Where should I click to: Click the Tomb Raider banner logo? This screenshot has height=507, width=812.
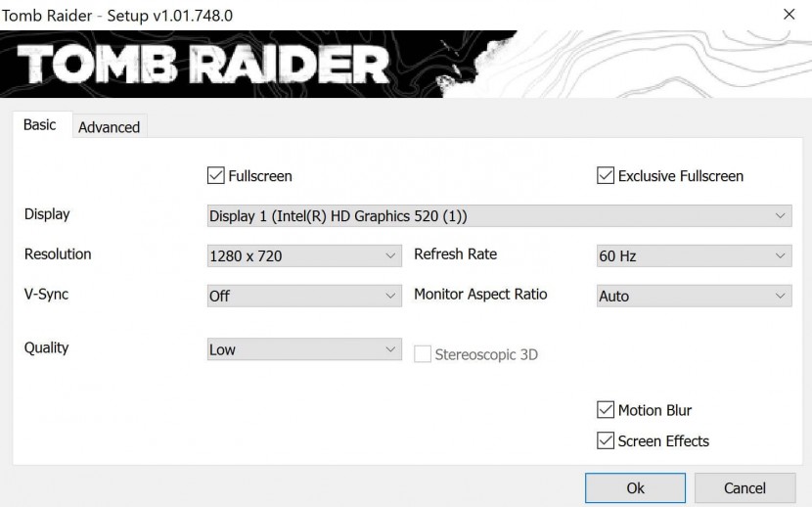point(203,65)
